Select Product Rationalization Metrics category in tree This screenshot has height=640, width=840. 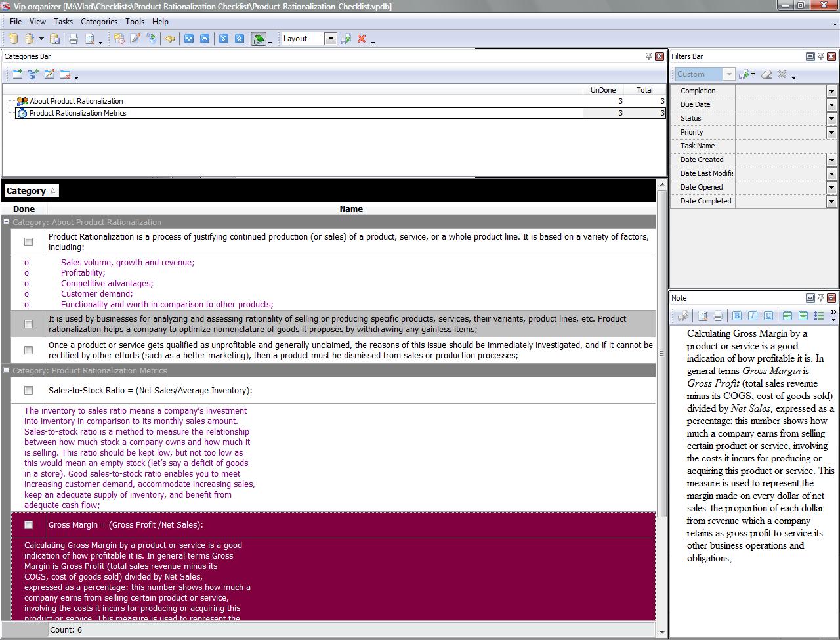77,113
